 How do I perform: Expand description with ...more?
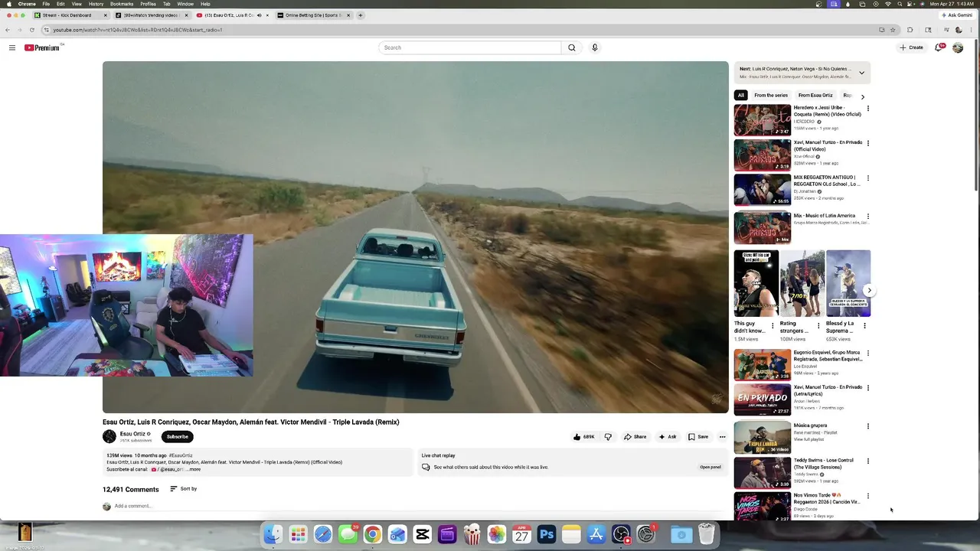coord(193,469)
